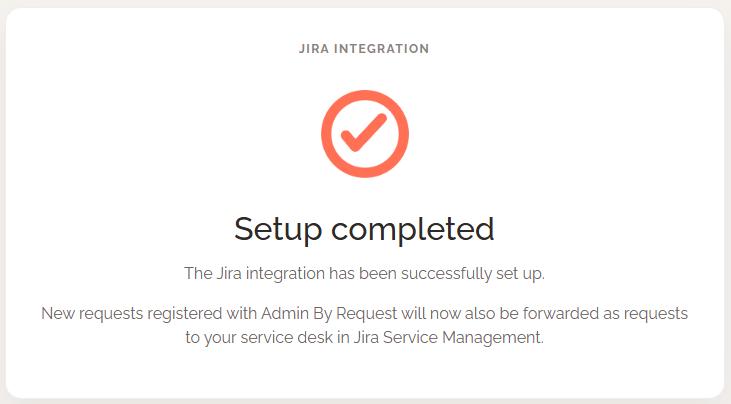
Task: Click the will now also be phrase
Action: (460, 313)
